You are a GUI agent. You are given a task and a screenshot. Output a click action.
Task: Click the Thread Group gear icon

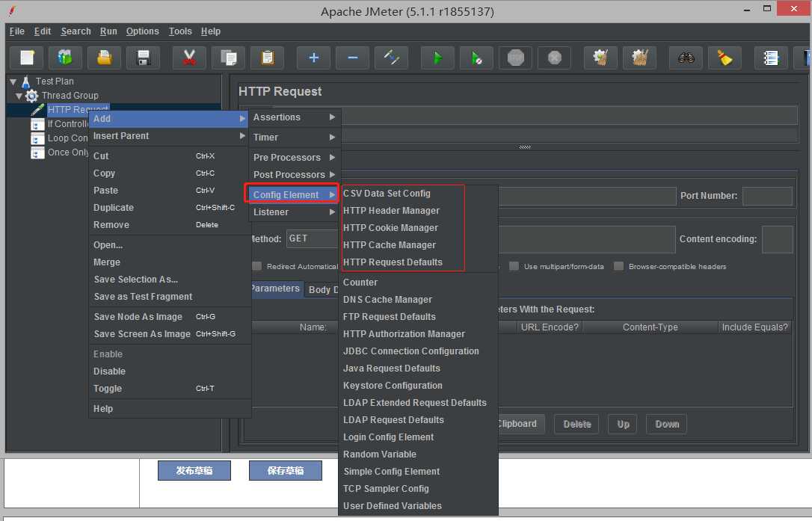click(32, 96)
